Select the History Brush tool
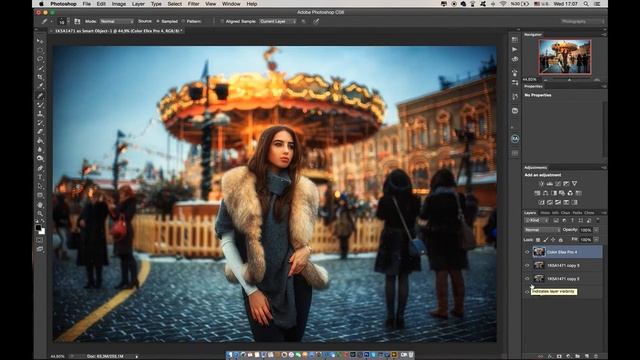 [40, 122]
